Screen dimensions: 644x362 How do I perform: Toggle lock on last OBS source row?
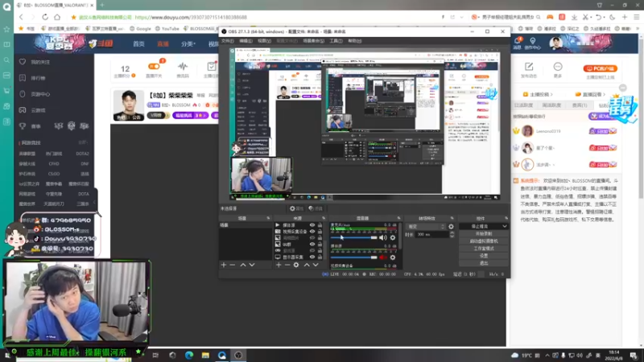point(320,257)
